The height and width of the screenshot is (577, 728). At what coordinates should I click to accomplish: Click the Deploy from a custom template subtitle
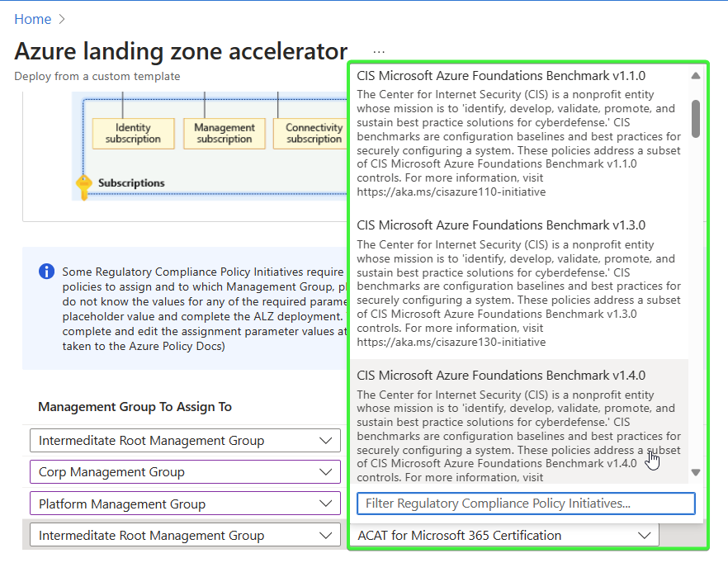[97, 76]
